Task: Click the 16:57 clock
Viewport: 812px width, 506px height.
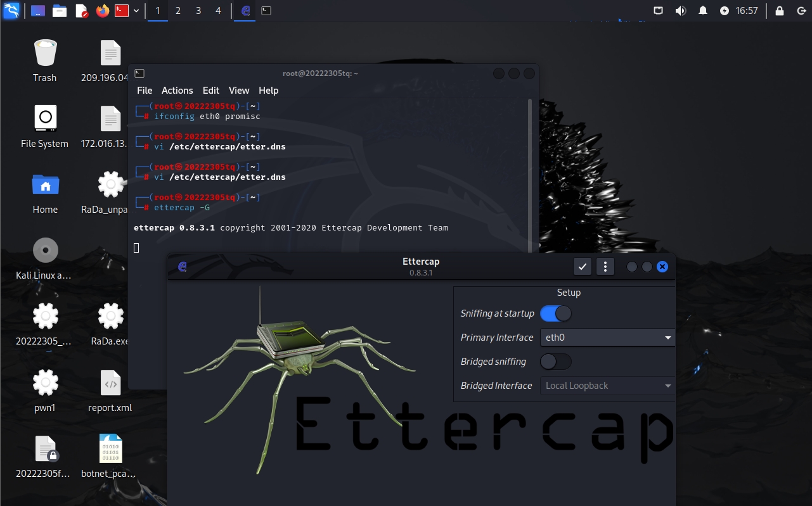Action: [x=747, y=11]
